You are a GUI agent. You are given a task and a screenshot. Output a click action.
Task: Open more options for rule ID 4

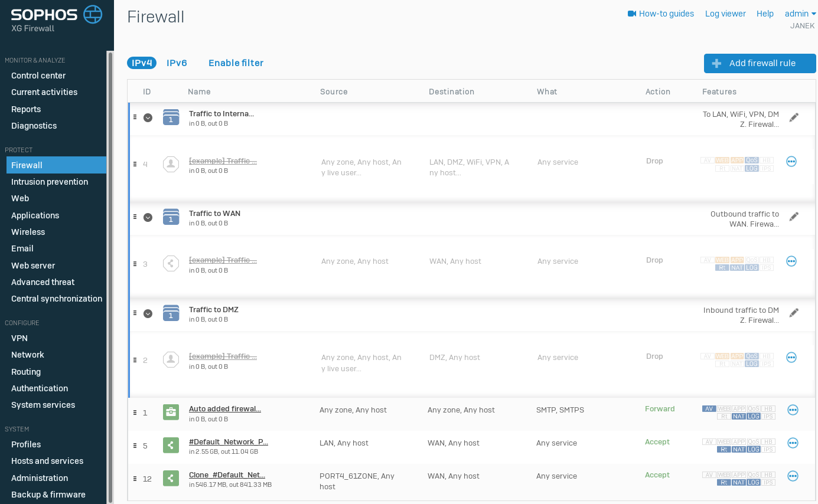click(x=791, y=162)
